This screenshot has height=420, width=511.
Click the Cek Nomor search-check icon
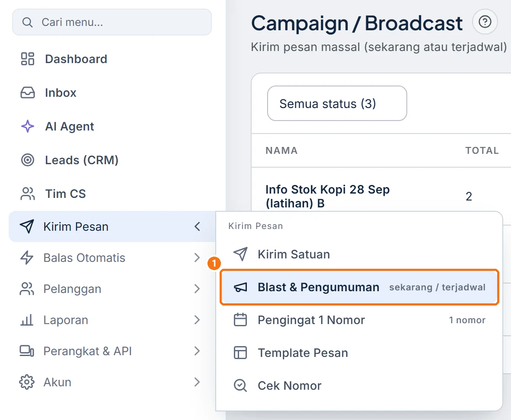point(240,385)
